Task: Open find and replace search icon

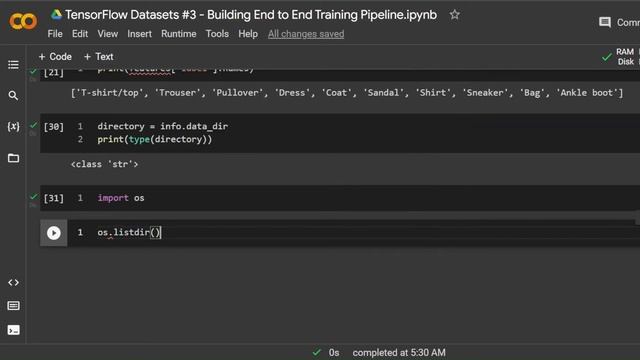Action: (x=13, y=96)
